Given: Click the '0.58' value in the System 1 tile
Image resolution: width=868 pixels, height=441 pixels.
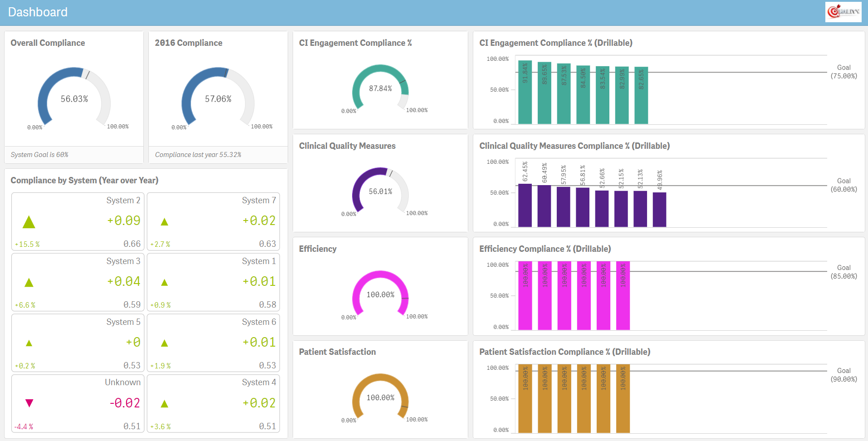Looking at the screenshot, I should point(268,305).
